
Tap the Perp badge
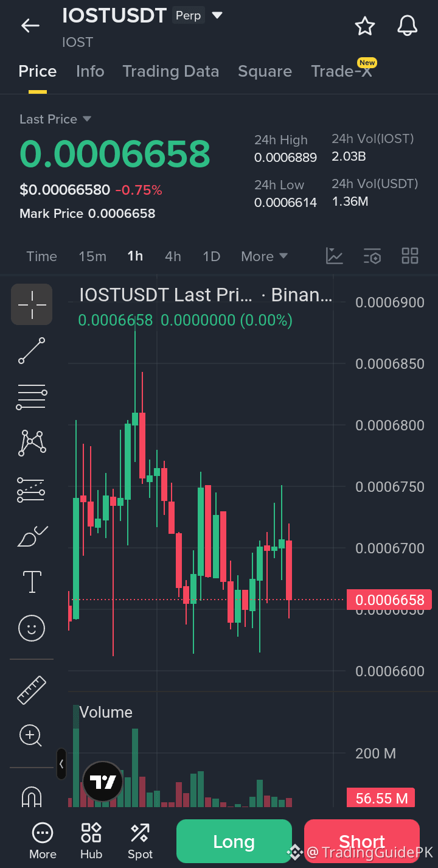point(188,15)
